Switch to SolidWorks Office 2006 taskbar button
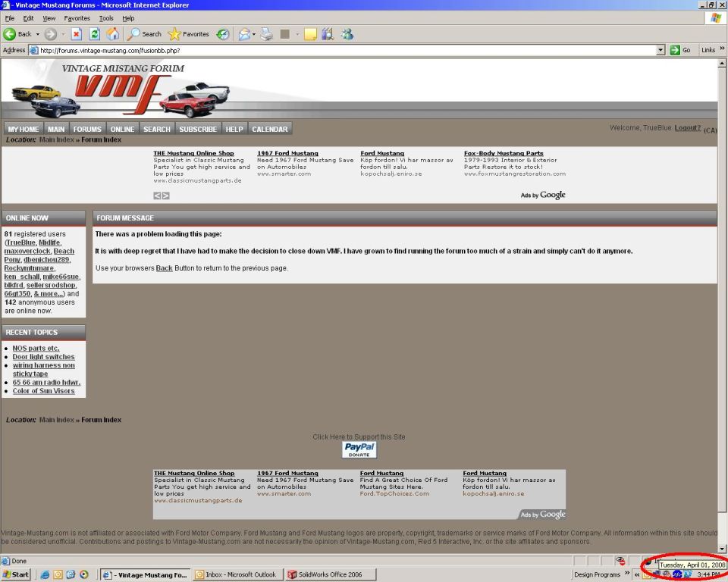This screenshot has height=582, width=728. click(330, 574)
